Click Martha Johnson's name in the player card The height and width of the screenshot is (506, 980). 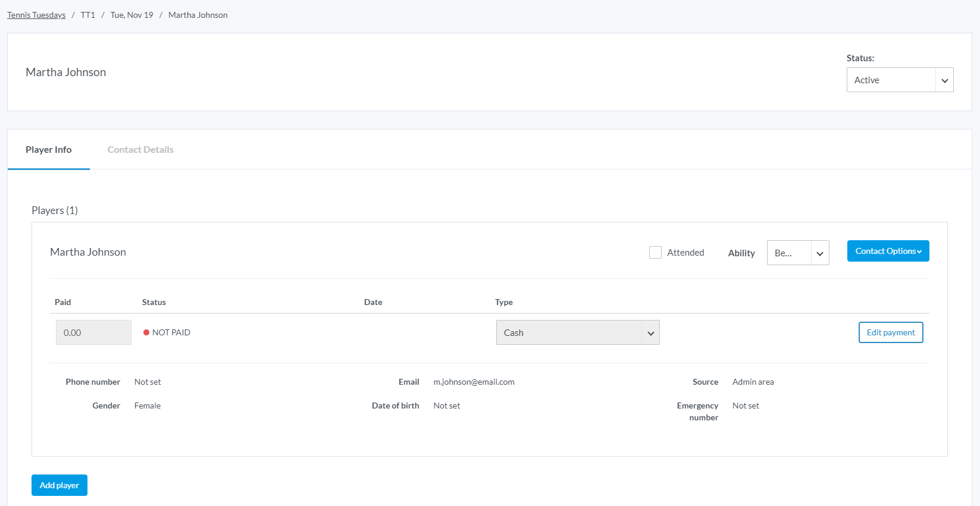[88, 252]
